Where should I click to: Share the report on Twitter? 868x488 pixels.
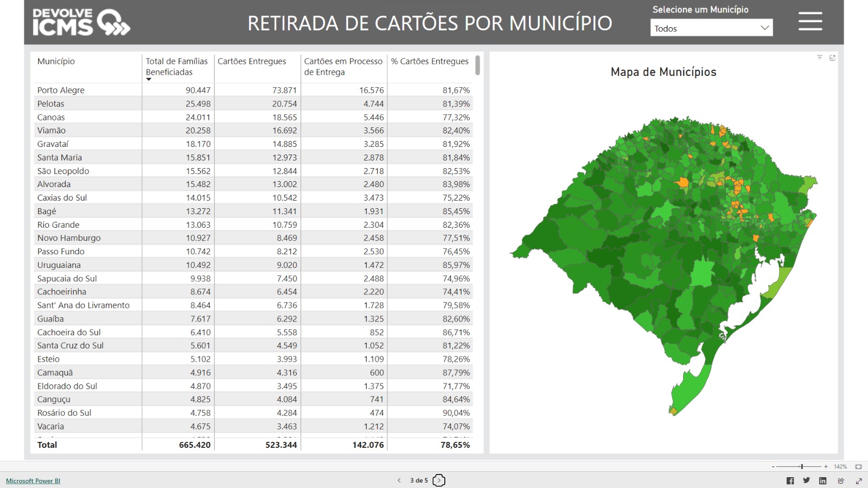pos(806,480)
